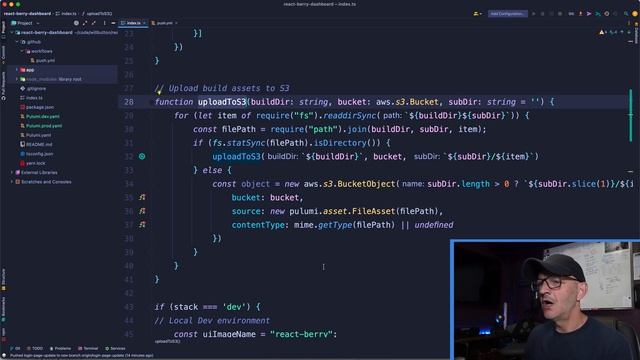640x360 pixels.
Task: Open package.json in the project tree
Action: 40,107
